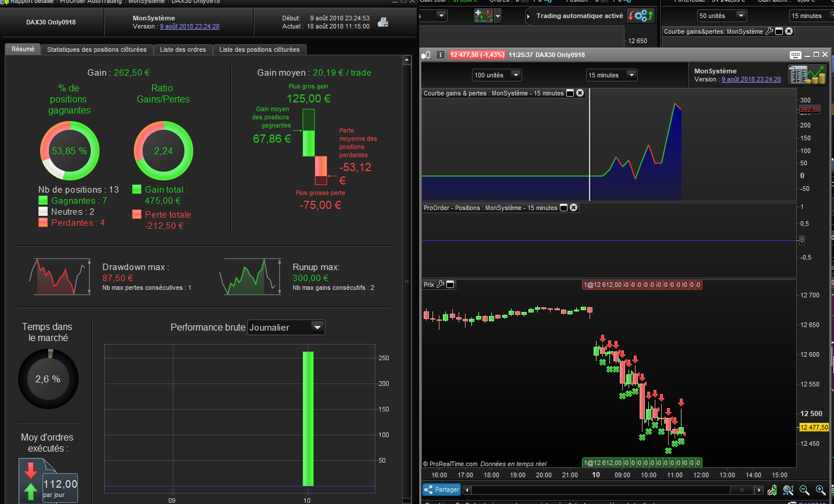Click the candlestick style icon beside the zoom tools
Image resolution: width=834 pixels, height=504 pixels.
coord(772,490)
